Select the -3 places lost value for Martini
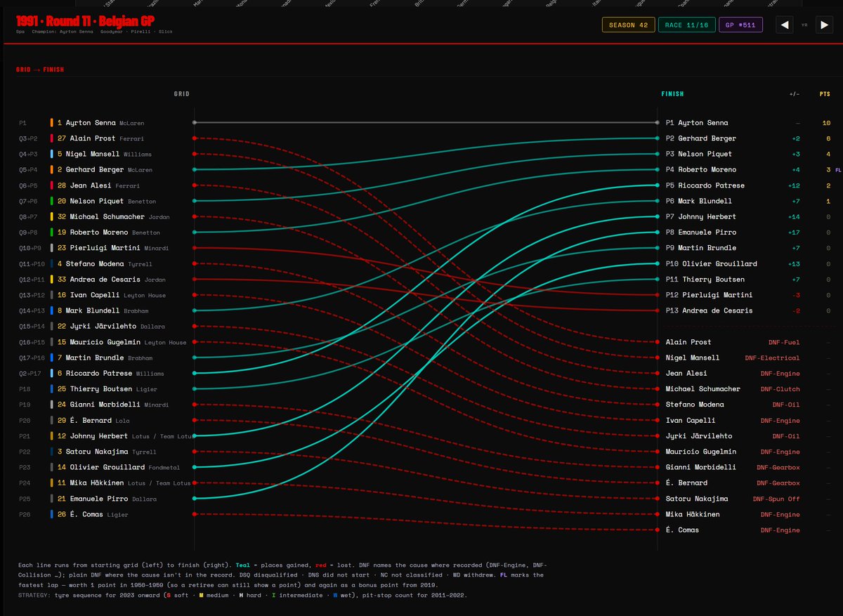Image resolution: width=843 pixels, height=616 pixels. (x=796, y=295)
